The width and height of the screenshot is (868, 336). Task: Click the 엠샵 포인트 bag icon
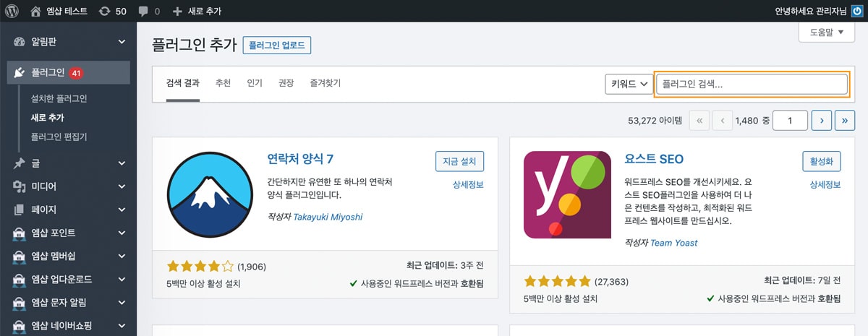(20, 233)
